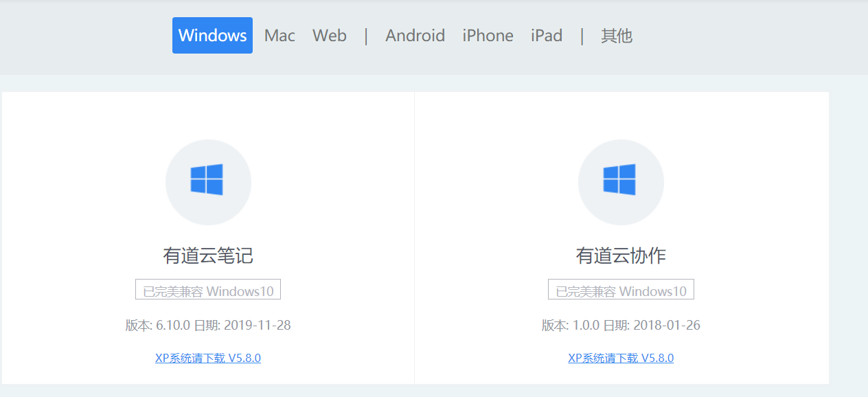Click the 有道云笔记 product title
The height and width of the screenshot is (397, 868).
coord(208,256)
